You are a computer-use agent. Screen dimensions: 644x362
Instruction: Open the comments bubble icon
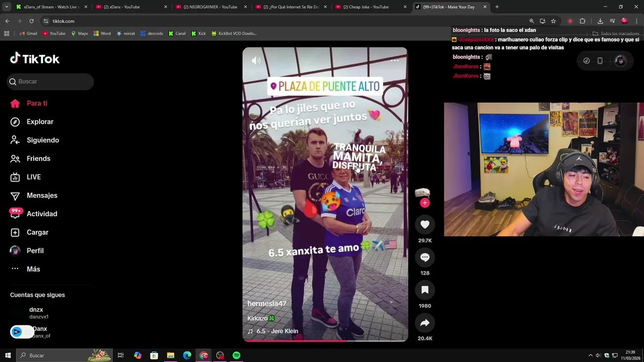click(x=425, y=257)
